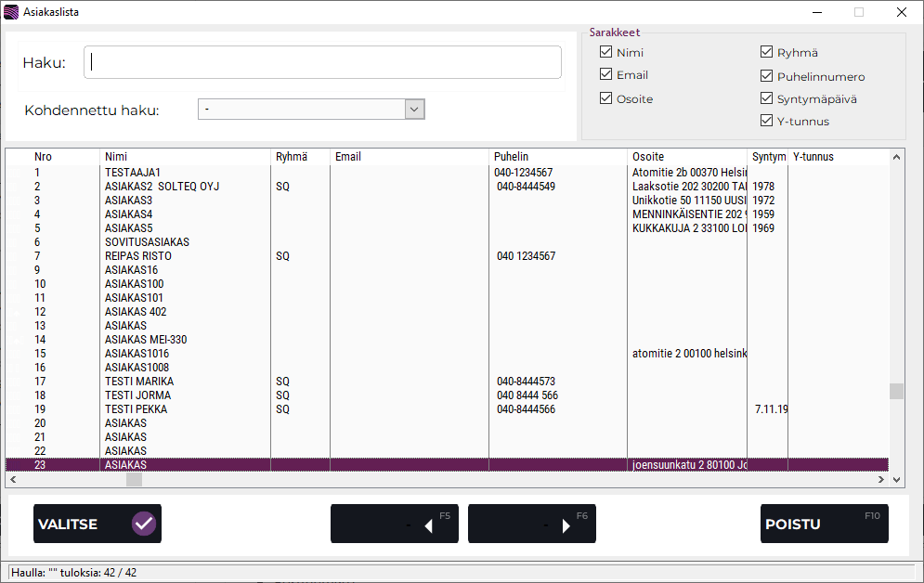The width and height of the screenshot is (924, 583).
Task: Select customer row REIPAS RISTO
Action: click(138, 256)
